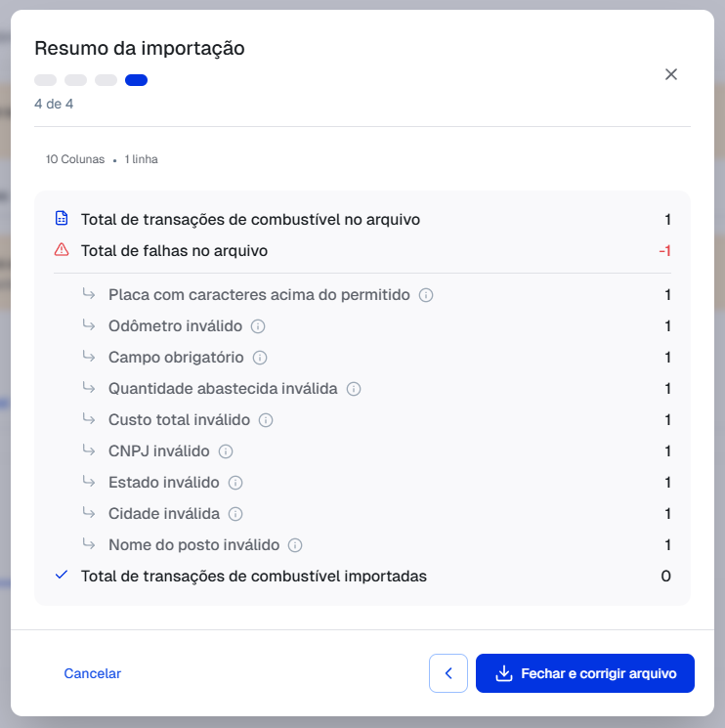
Task: Click the checkmark icon for imported transactions
Action: 62,576
